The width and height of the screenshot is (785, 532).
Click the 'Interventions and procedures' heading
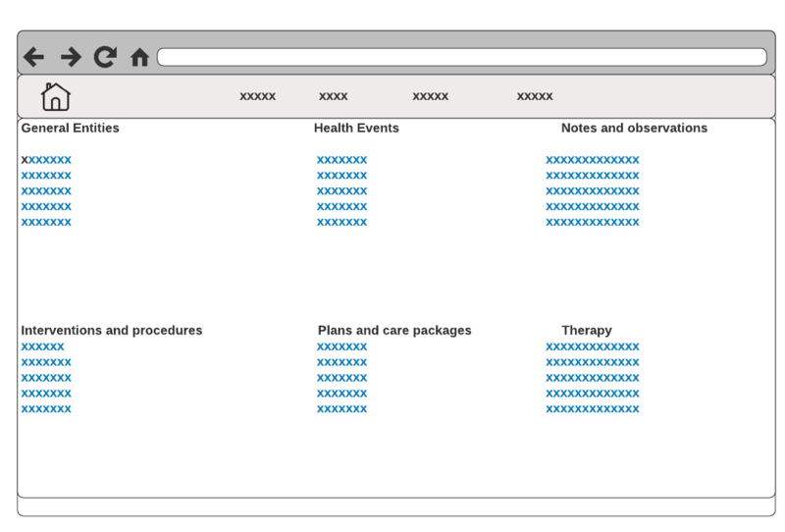click(112, 331)
